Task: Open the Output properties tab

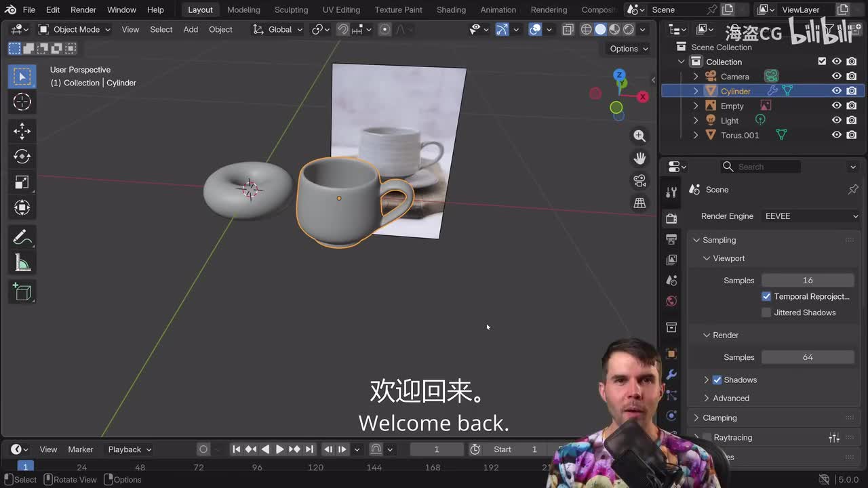Action: point(671,239)
